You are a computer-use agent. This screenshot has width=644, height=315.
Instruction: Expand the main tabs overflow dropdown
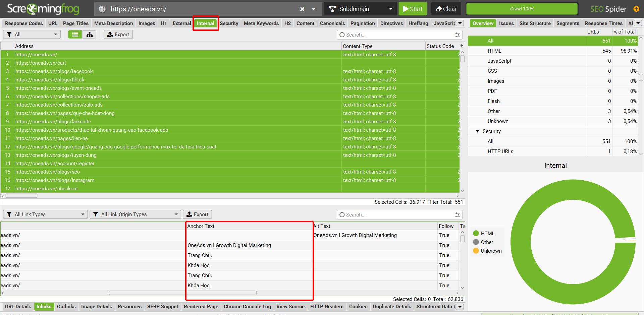(460, 23)
